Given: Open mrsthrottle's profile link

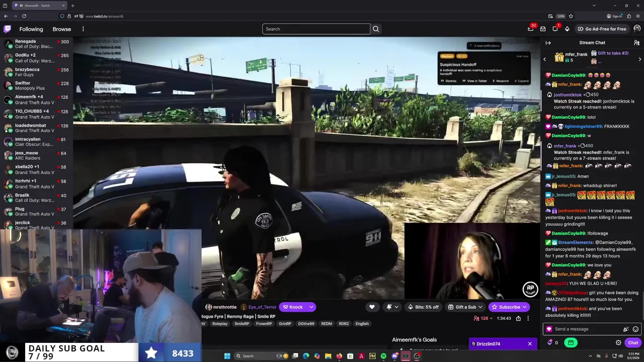Looking at the screenshot, I should (x=221, y=307).
